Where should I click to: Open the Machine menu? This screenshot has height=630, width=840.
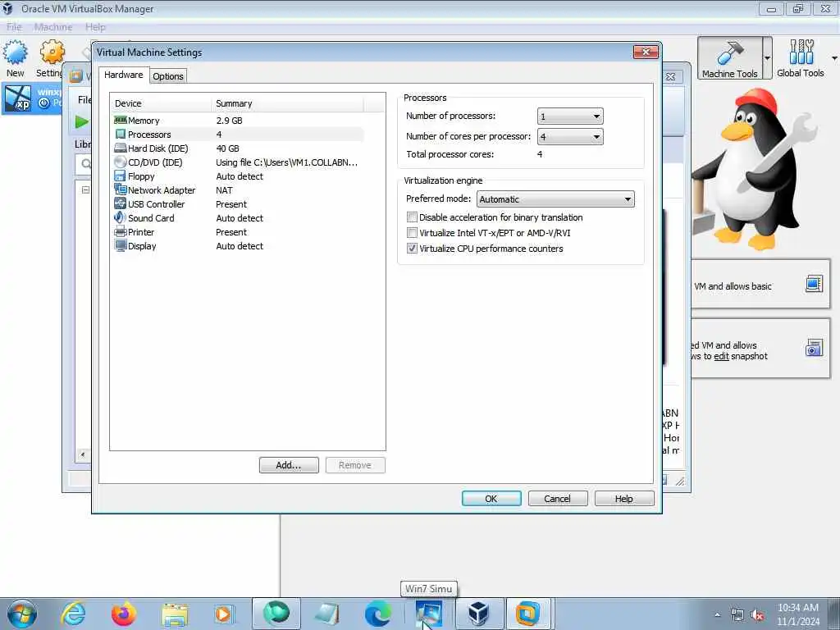pyautogui.click(x=53, y=27)
